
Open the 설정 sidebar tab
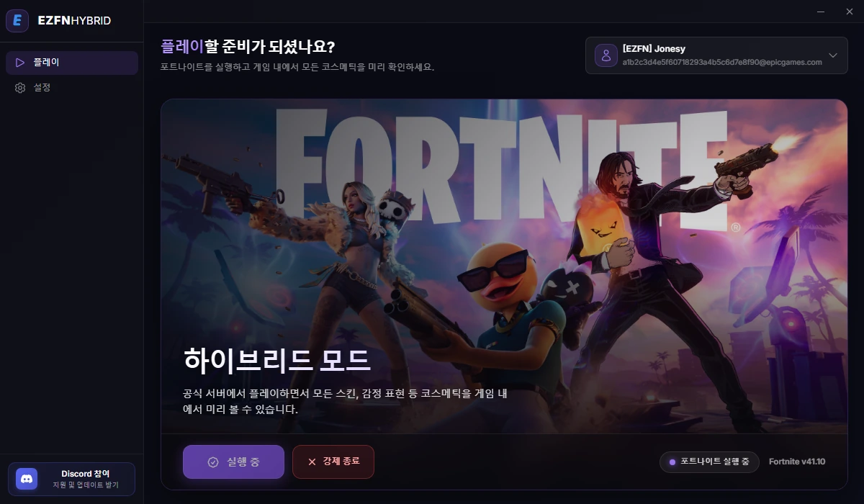pyautogui.click(x=72, y=87)
